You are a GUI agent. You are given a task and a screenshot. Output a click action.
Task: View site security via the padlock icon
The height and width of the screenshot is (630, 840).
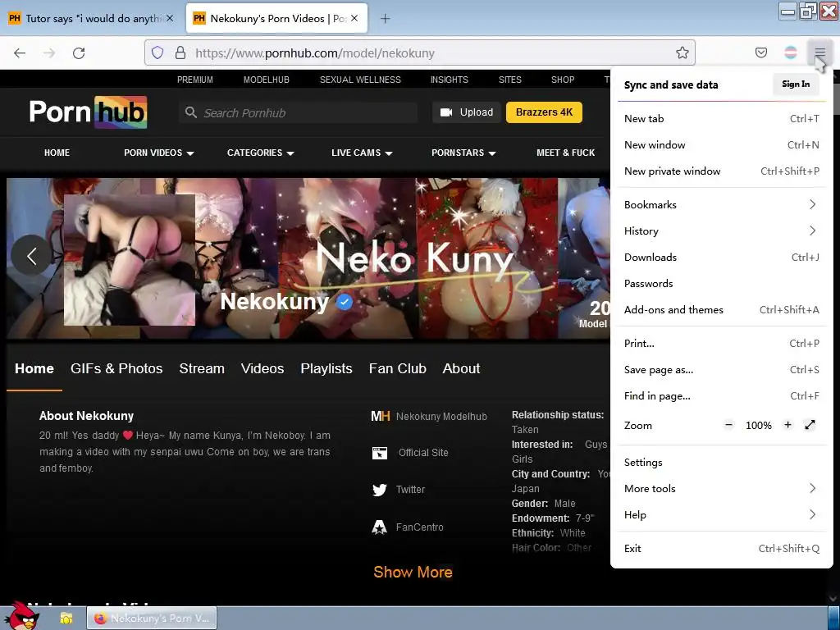180,52
